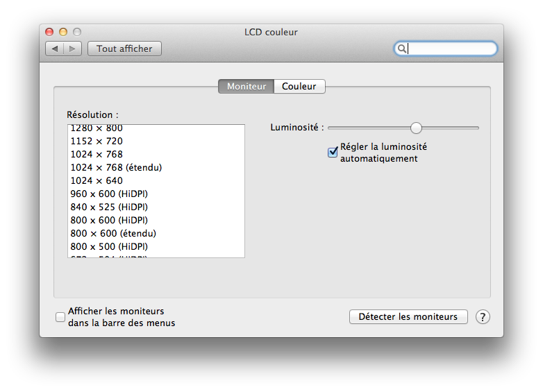Select 960 x 600 (HiDPI) resolution
The width and height of the screenshot is (543, 392).
156,194
